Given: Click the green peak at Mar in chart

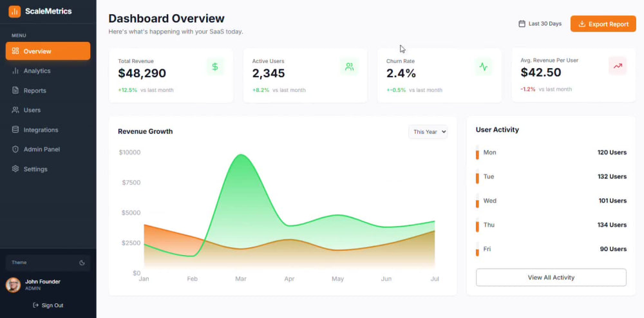Looking at the screenshot, I should 241,155.
